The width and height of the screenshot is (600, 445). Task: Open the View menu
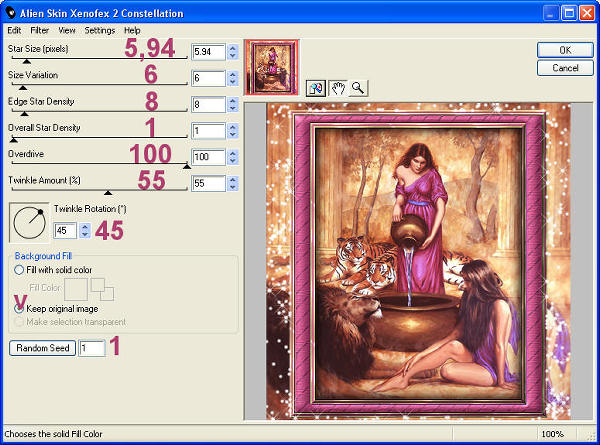(67, 30)
